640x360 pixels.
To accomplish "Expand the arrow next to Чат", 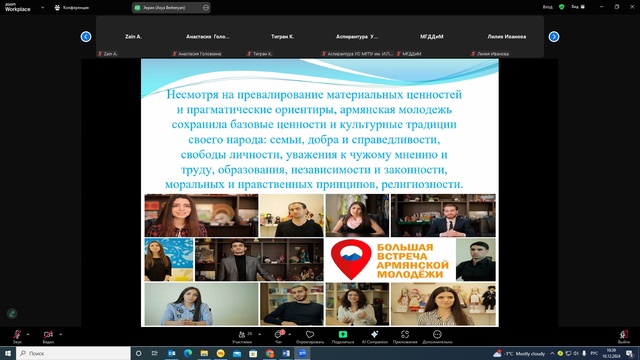I will tap(289, 334).
